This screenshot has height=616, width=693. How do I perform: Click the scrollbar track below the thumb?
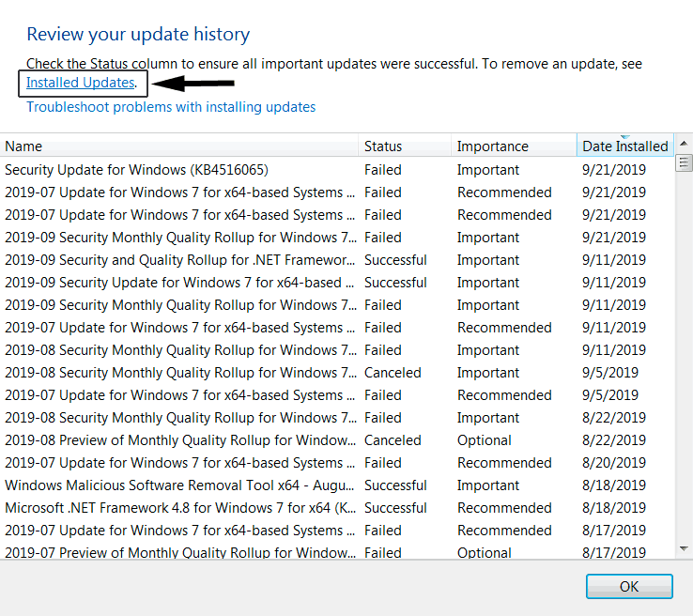click(684, 353)
